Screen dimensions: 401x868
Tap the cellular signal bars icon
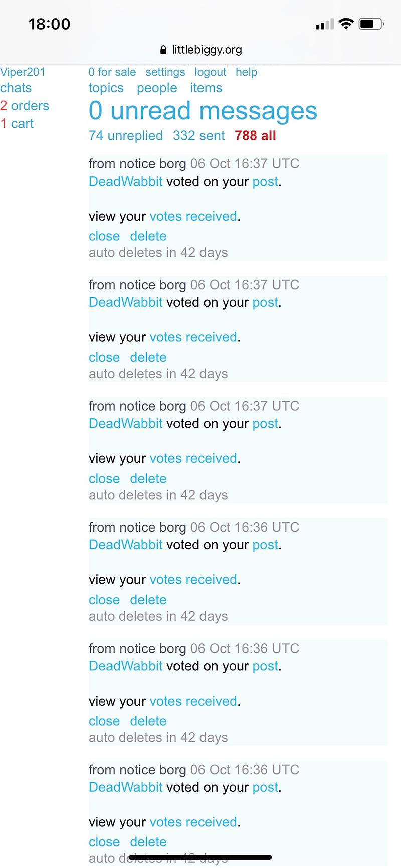click(x=324, y=24)
